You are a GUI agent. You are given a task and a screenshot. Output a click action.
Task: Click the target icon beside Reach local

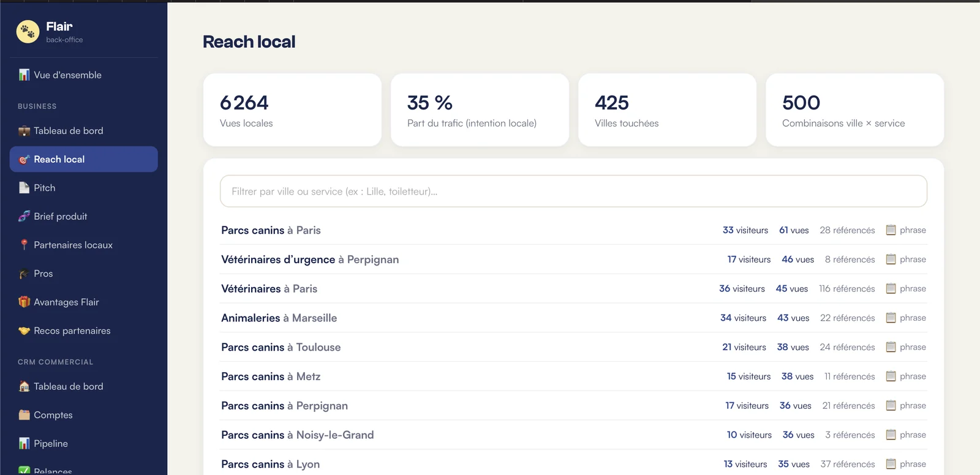tap(24, 159)
